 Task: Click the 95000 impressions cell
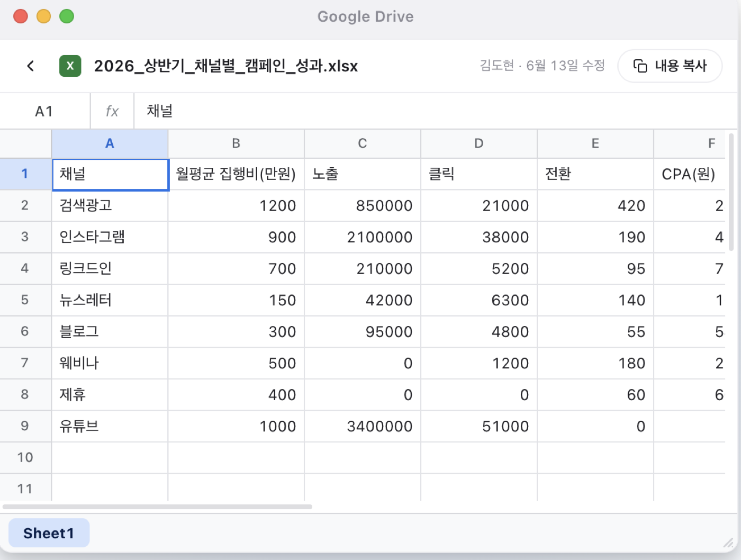coord(363,331)
